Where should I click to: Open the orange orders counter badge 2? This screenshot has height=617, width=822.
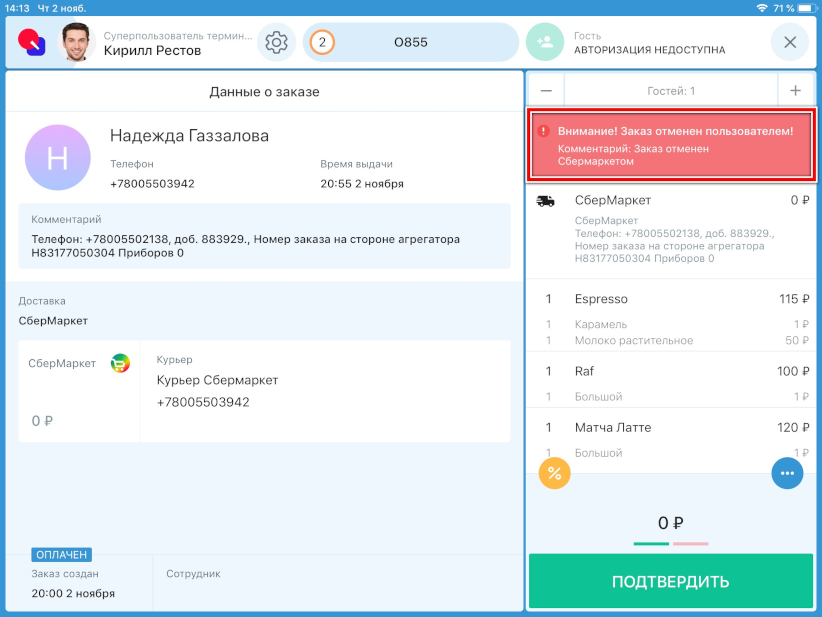click(322, 42)
